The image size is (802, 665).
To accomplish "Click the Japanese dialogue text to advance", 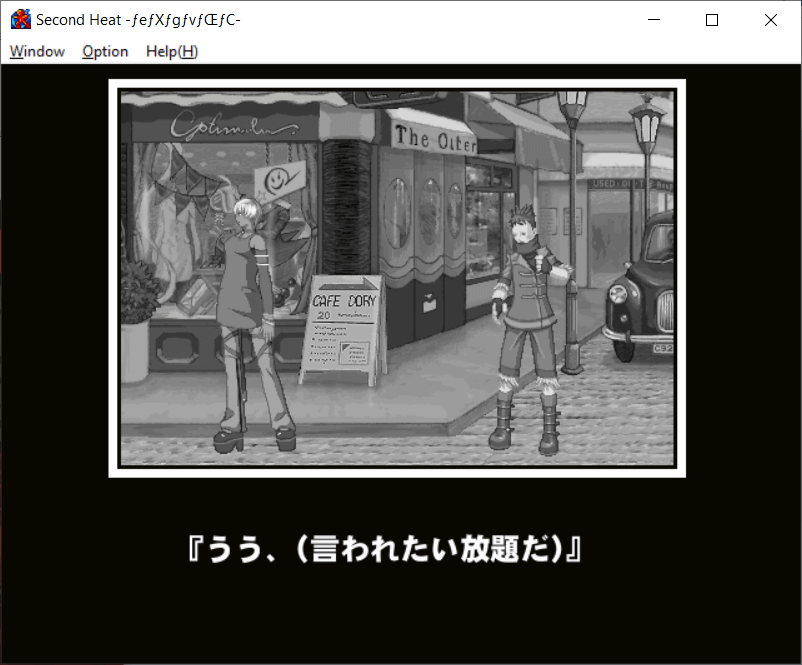I will [x=385, y=550].
